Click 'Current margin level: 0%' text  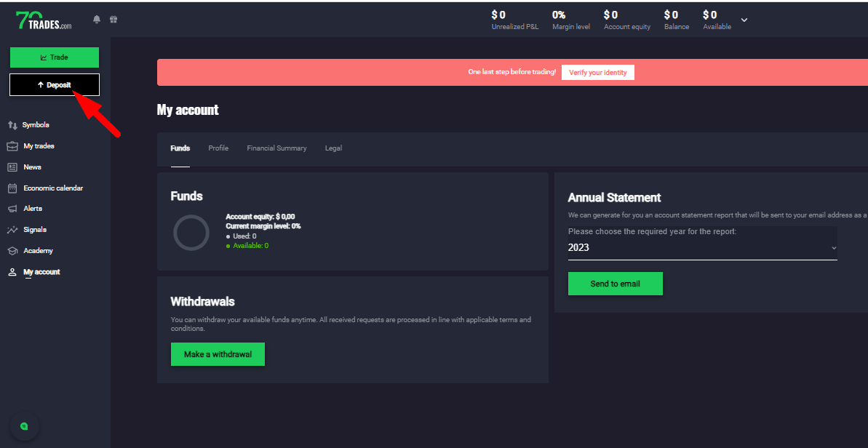263,226
